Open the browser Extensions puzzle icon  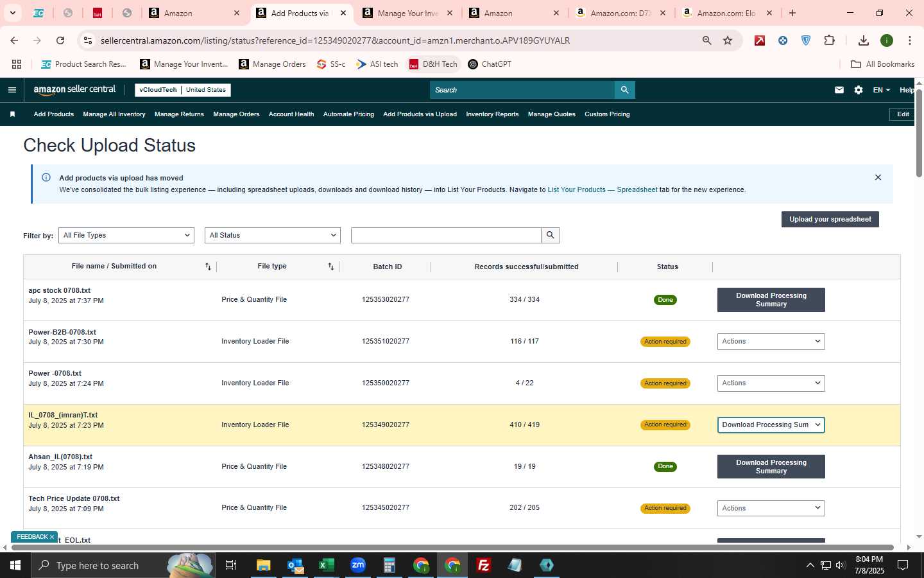[x=829, y=40]
